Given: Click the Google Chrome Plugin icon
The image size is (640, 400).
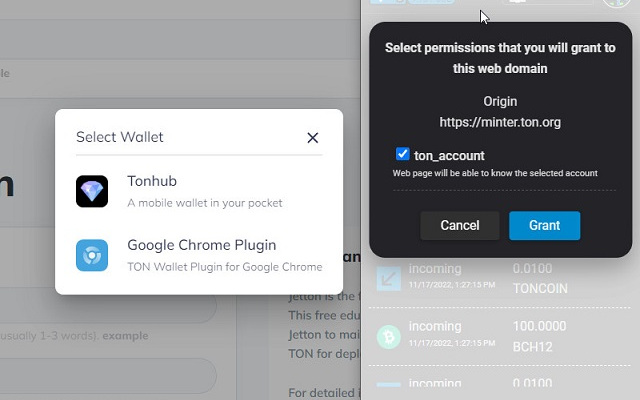Looking at the screenshot, I should click(x=92, y=255).
